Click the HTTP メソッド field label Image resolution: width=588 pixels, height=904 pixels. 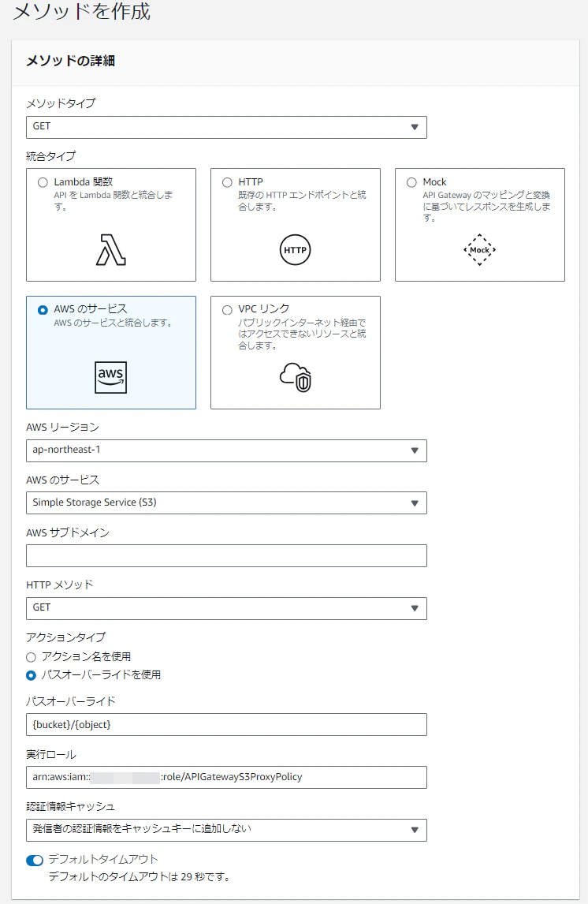pos(60,585)
